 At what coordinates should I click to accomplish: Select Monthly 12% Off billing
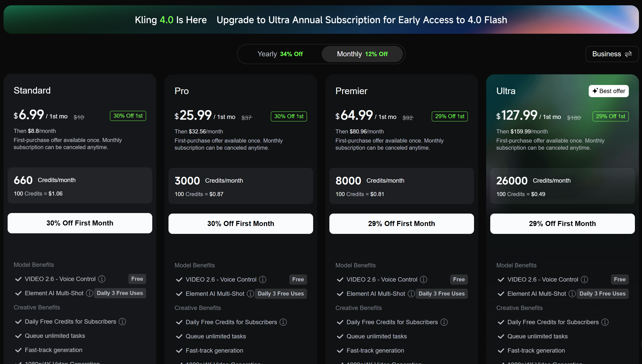[x=362, y=54]
